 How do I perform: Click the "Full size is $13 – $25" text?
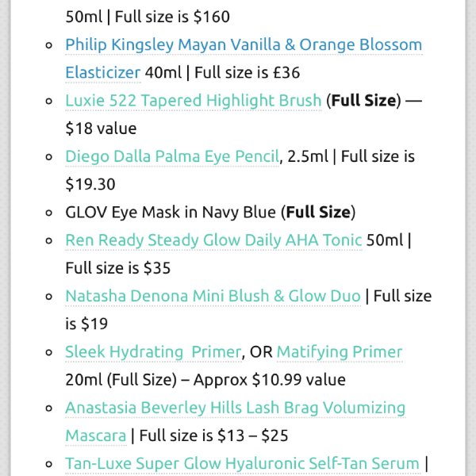point(213,436)
